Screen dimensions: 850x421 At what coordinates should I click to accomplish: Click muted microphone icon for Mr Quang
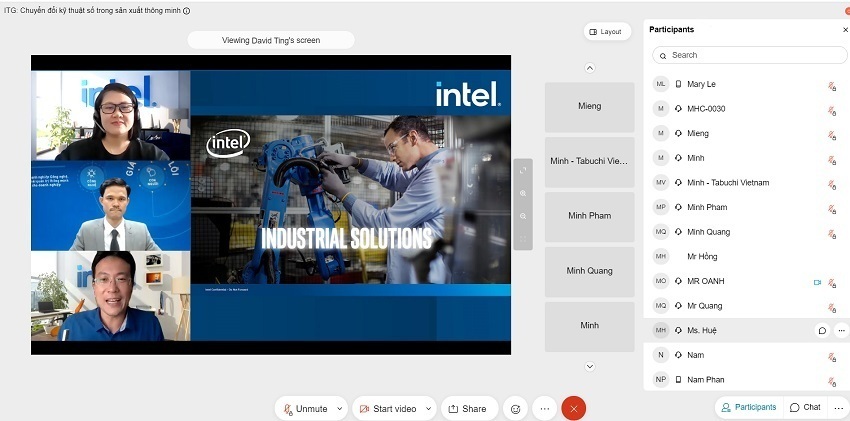click(x=832, y=307)
